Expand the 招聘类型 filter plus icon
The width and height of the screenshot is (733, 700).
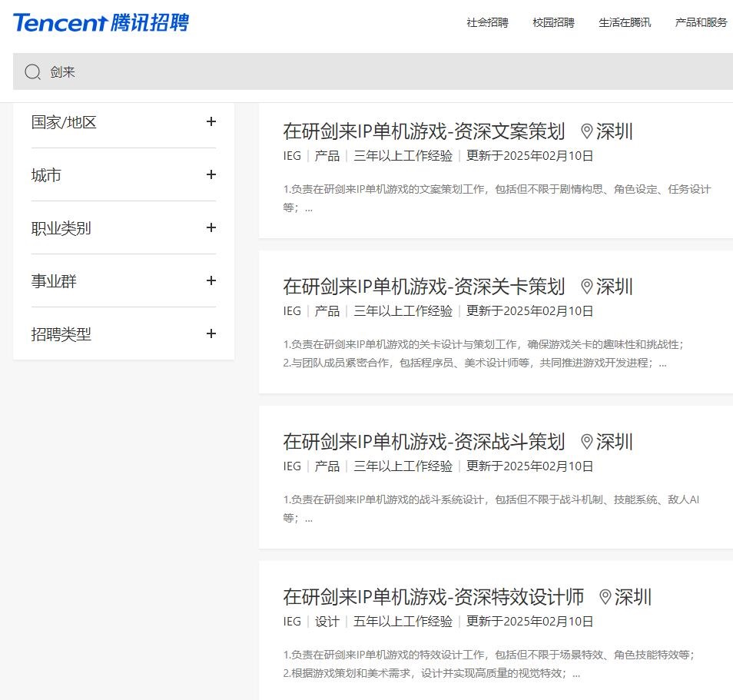(x=211, y=333)
